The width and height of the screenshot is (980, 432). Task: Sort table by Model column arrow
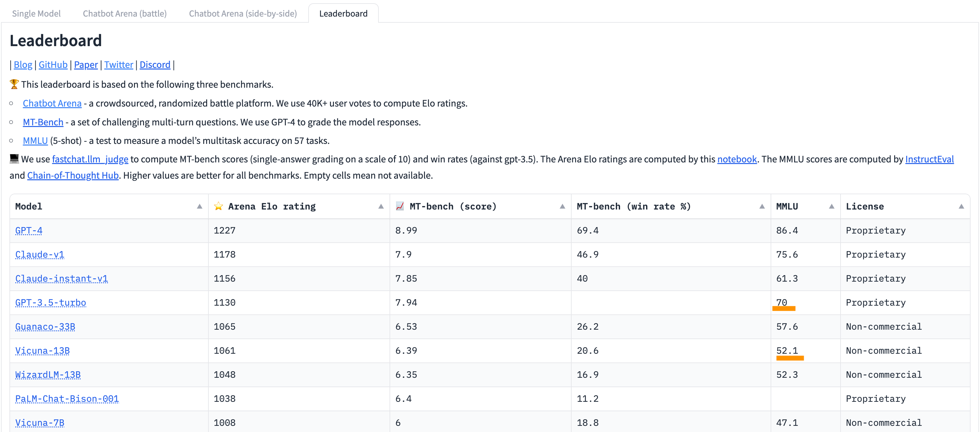(199, 206)
